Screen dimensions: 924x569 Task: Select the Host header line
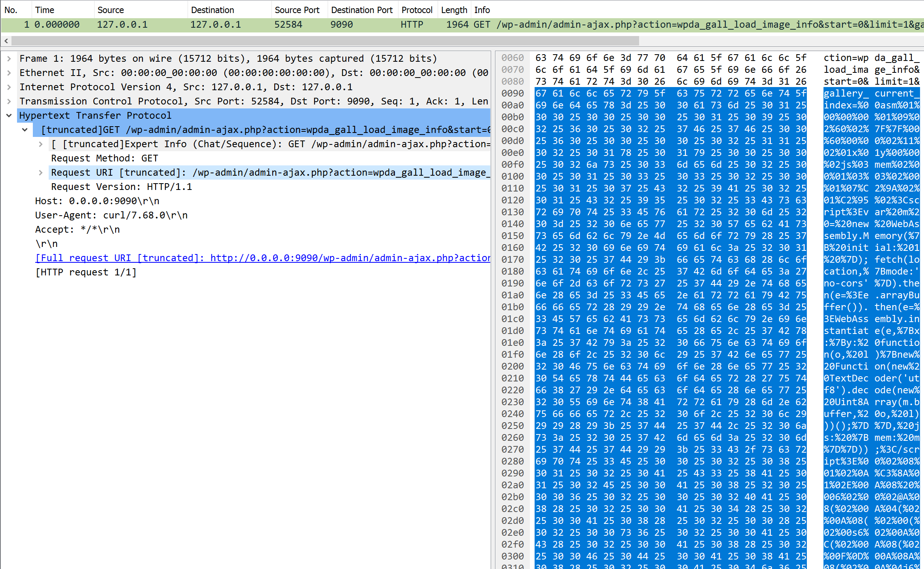point(97,201)
